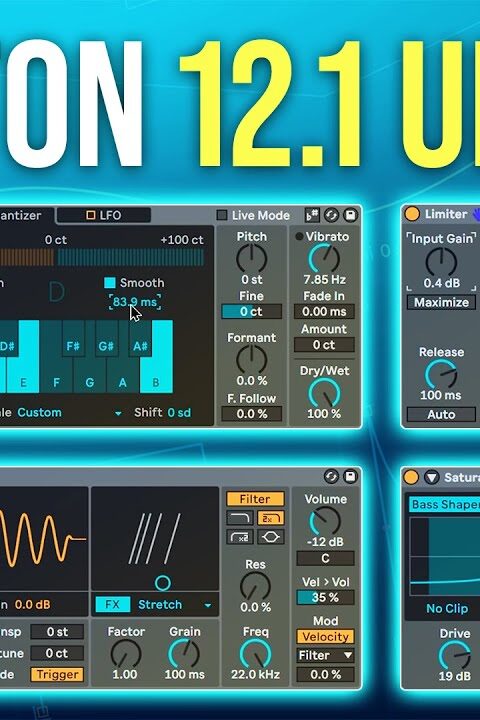
Task: Open the Filter mod destination dropdown
Action: coord(325,655)
